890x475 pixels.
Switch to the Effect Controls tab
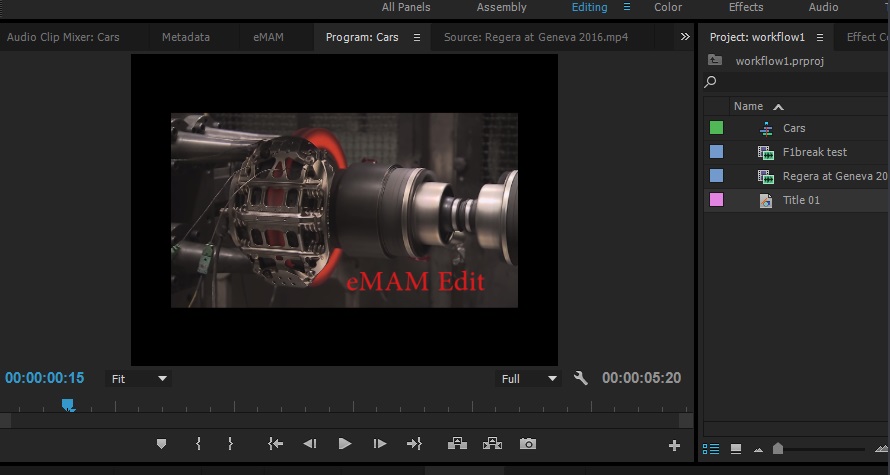866,37
